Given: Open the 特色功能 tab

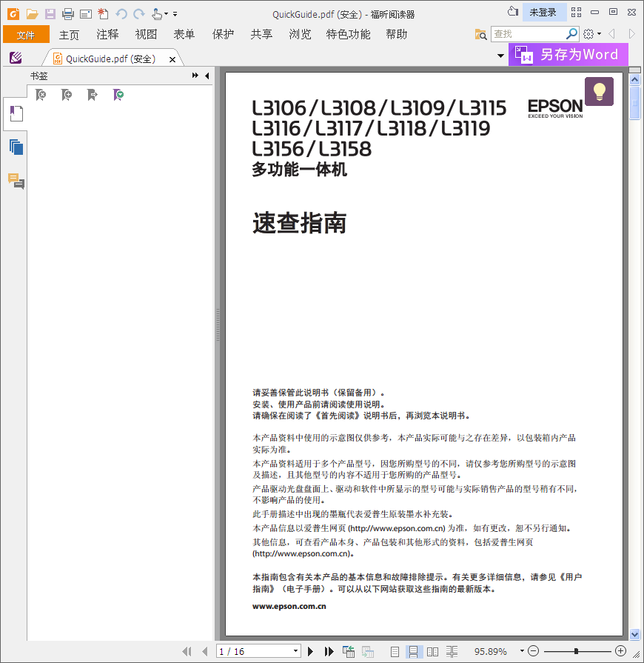Looking at the screenshot, I should (348, 34).
